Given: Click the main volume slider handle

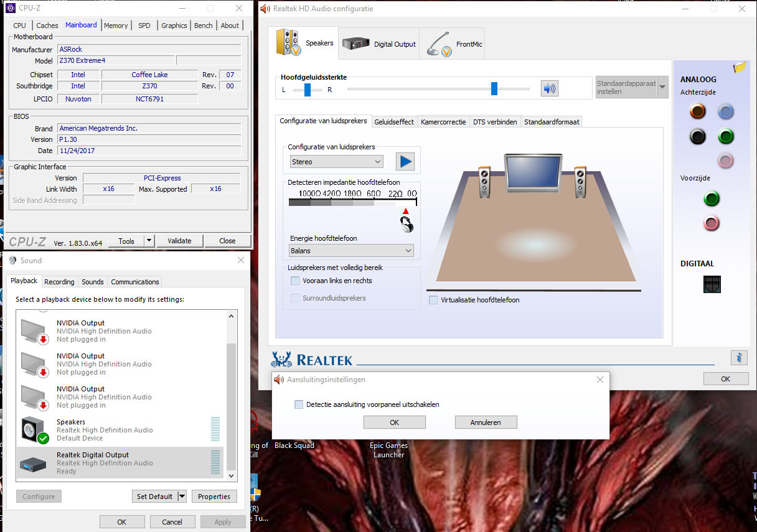Looking at the screenshot, I should point(494,89).
